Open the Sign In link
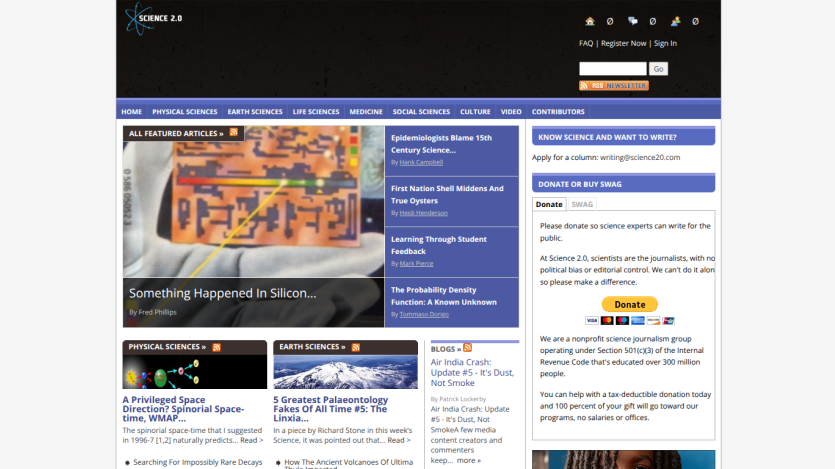835x469 pixels. (665, 43)
